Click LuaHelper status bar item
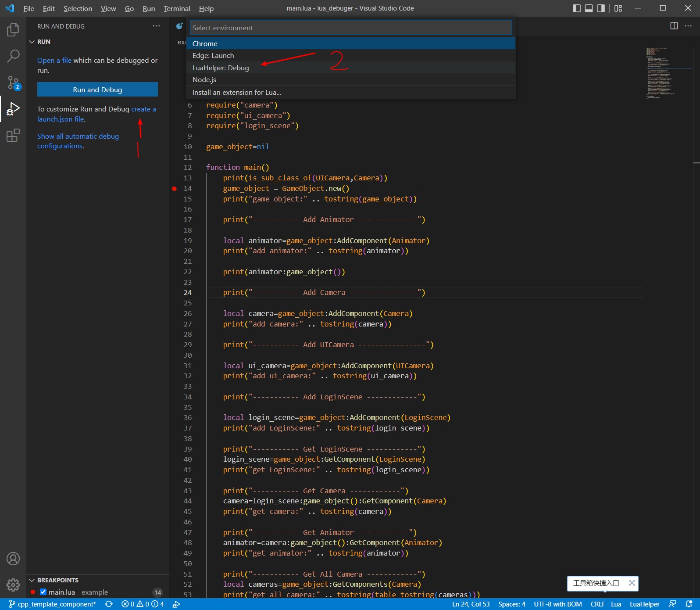700x610 pixels. click(644, 604)
